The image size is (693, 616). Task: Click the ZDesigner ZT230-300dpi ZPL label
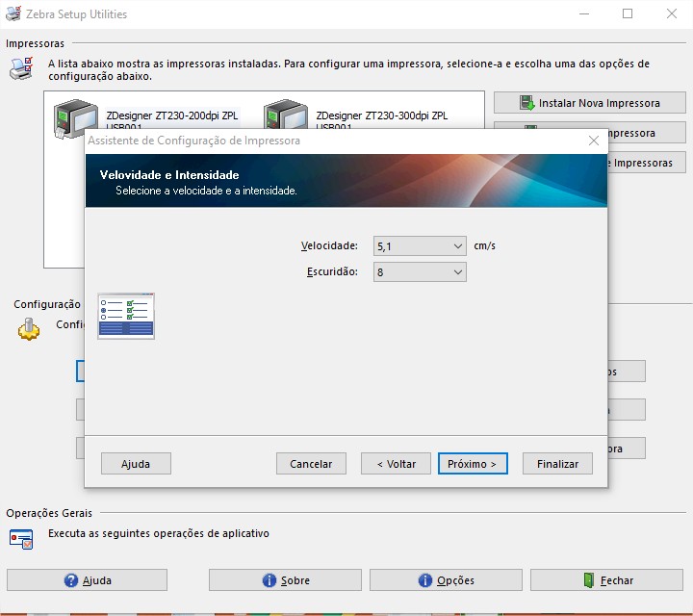pos(382,115)
